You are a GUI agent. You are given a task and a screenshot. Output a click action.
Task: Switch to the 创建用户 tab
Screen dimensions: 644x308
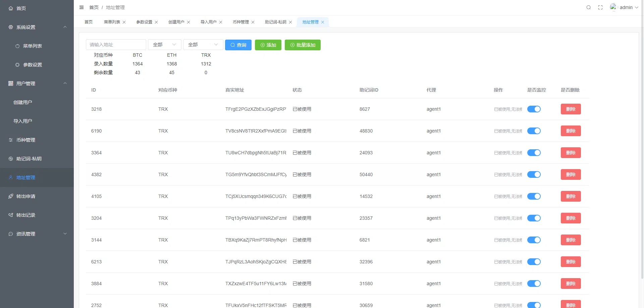(176, 22)
